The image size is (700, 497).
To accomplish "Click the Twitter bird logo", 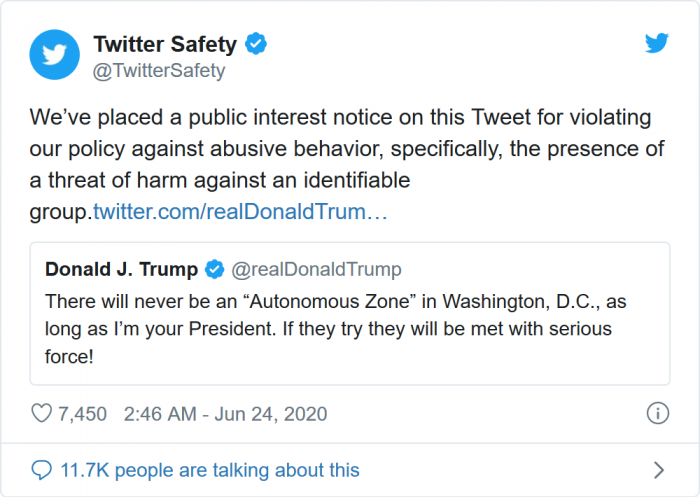I will click(656, 44).
